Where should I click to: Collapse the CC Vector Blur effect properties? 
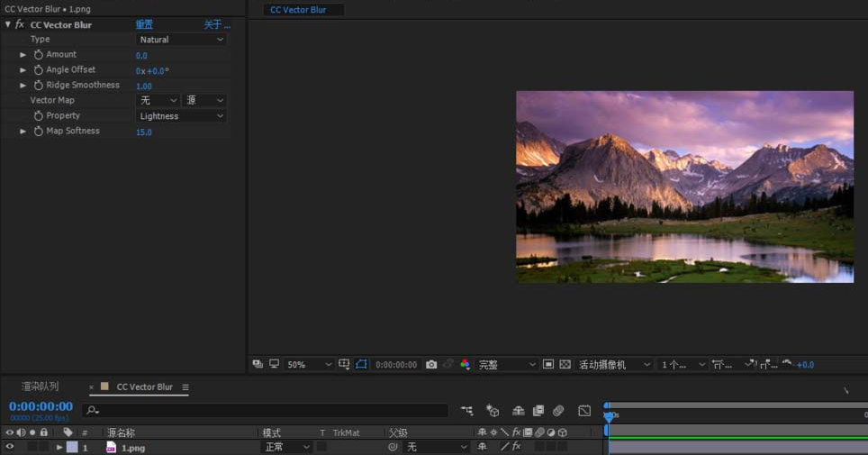8,24
